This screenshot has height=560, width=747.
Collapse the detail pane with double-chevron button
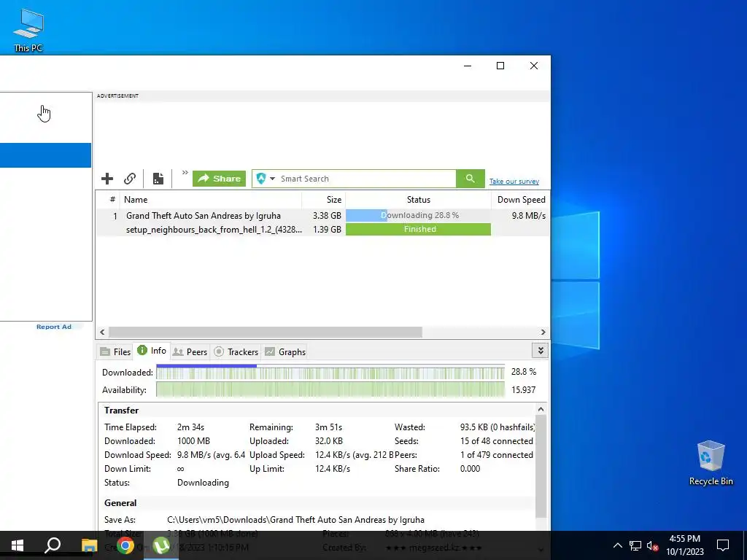point(541,351)
